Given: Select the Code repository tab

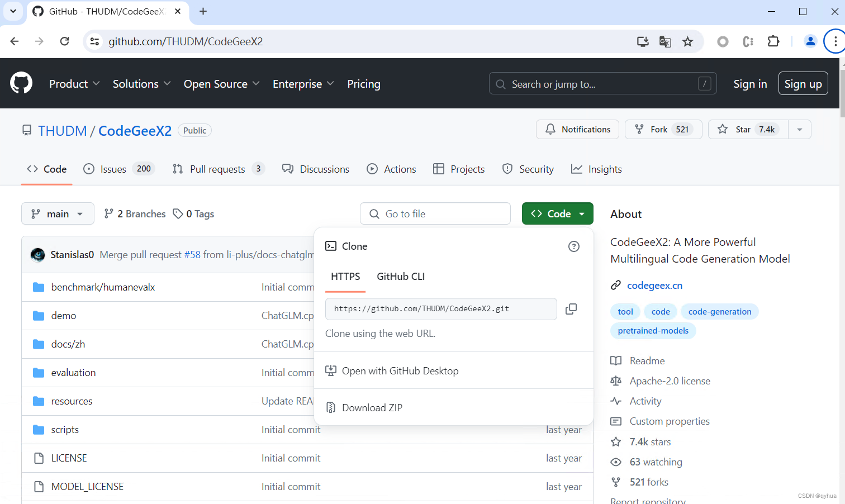Looking at the screenshot, I should pyautogui.click(x=47, y=169).
